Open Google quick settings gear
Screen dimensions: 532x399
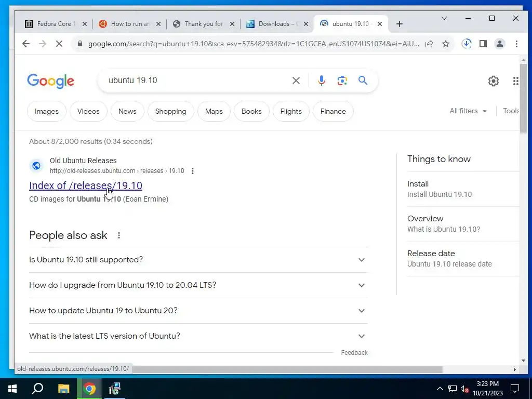click(x=494, y=81)
